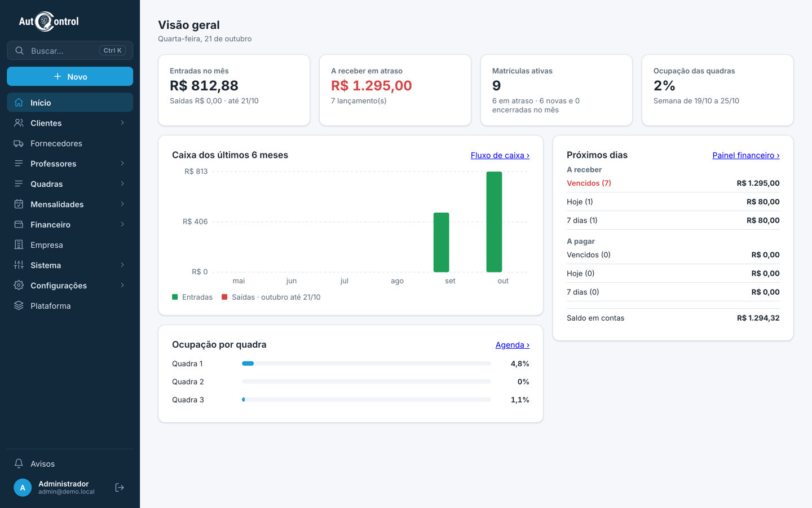Open the Agenda link
The height and width of the screenshot is (508, 812).
pos(513,345)
